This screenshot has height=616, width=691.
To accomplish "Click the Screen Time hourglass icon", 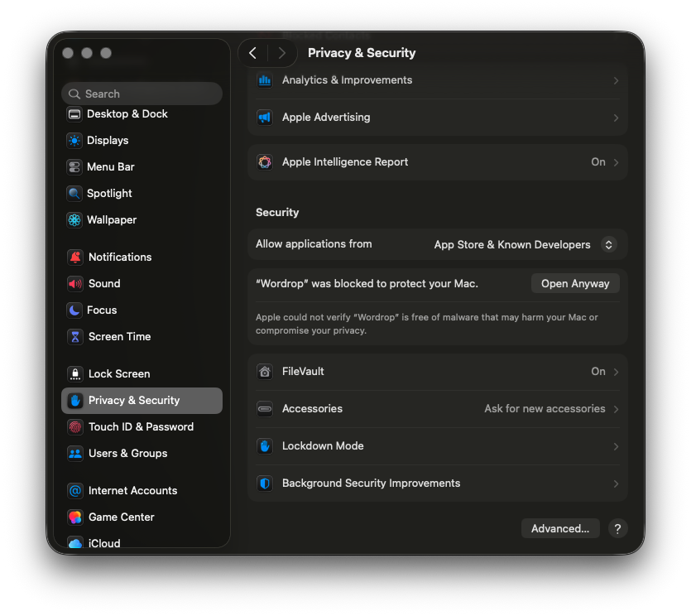I will [75, 337].
